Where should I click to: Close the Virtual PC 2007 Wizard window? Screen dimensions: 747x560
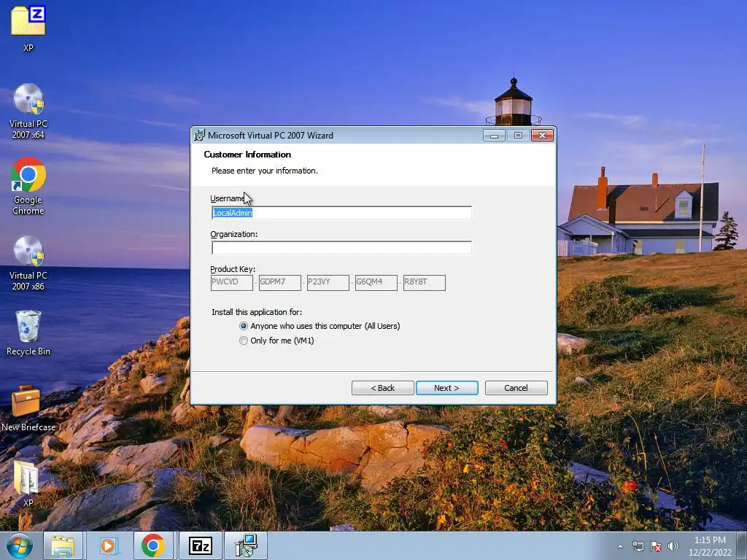click(x=542, y=136)
